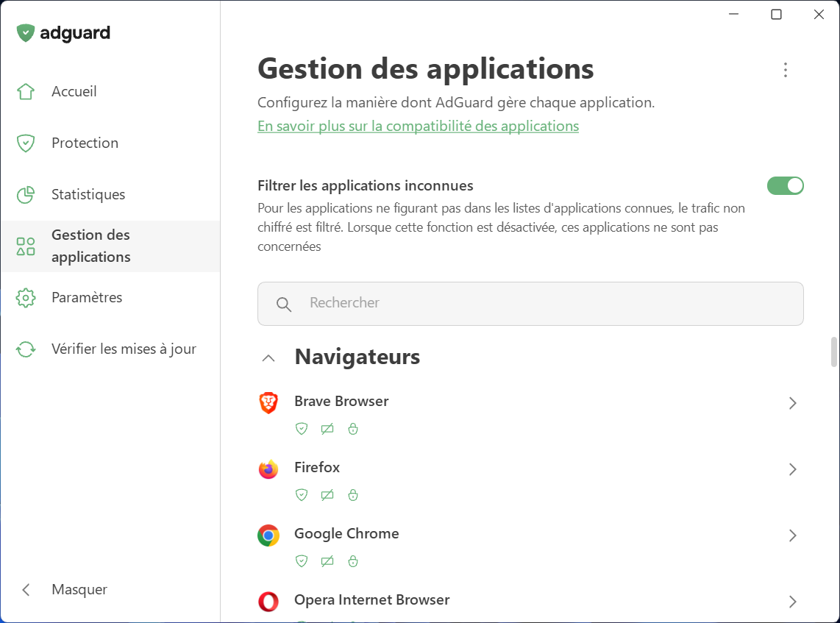Open Paramètres page
Image resolution: width=840 pixels, height=623 pixels.
pos(110,298)
